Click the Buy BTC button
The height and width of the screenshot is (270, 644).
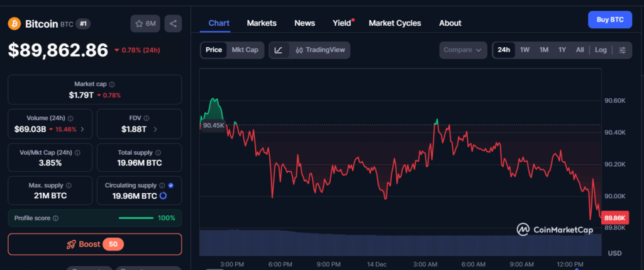click(609, 20)
